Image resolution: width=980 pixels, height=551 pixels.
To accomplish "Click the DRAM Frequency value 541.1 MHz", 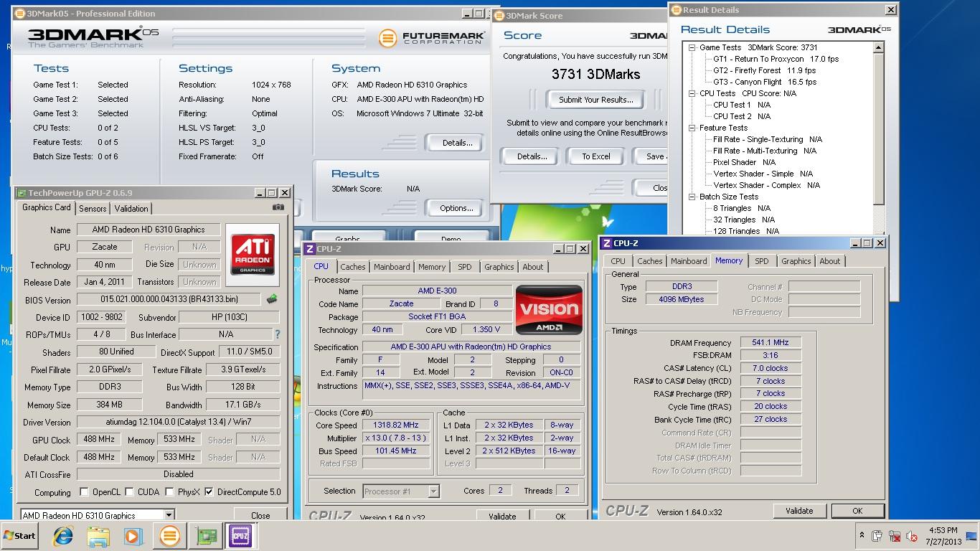I will coord(771,343).
